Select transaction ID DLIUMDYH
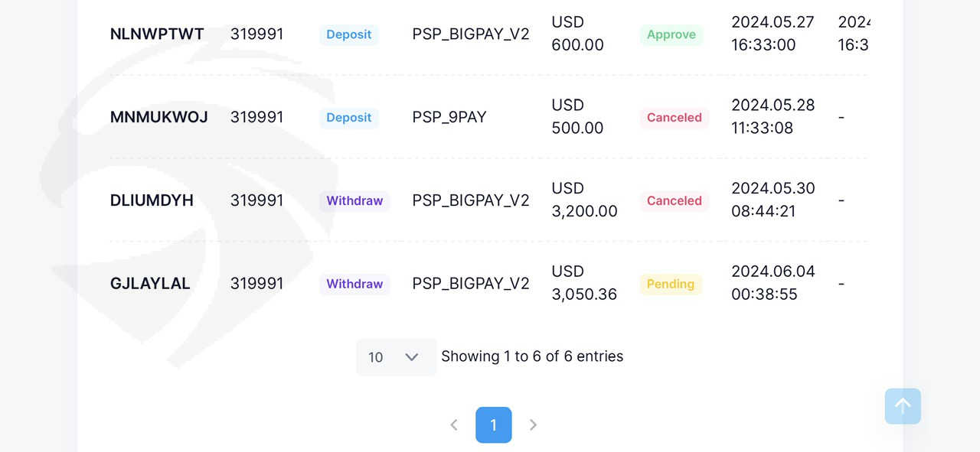 (152, 200)
